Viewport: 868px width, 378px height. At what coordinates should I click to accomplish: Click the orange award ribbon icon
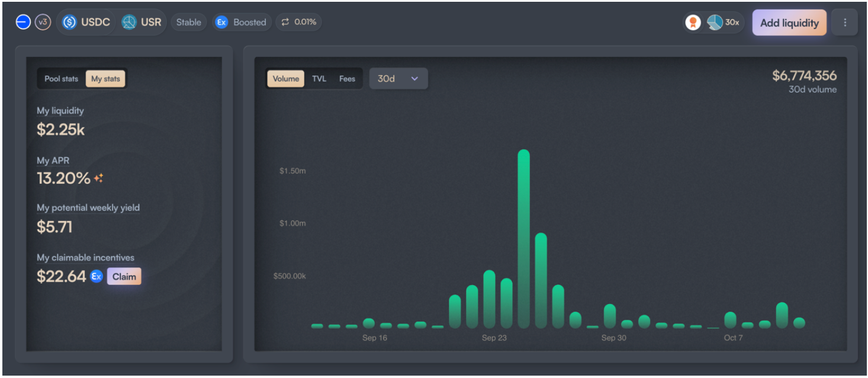(693, 23)
